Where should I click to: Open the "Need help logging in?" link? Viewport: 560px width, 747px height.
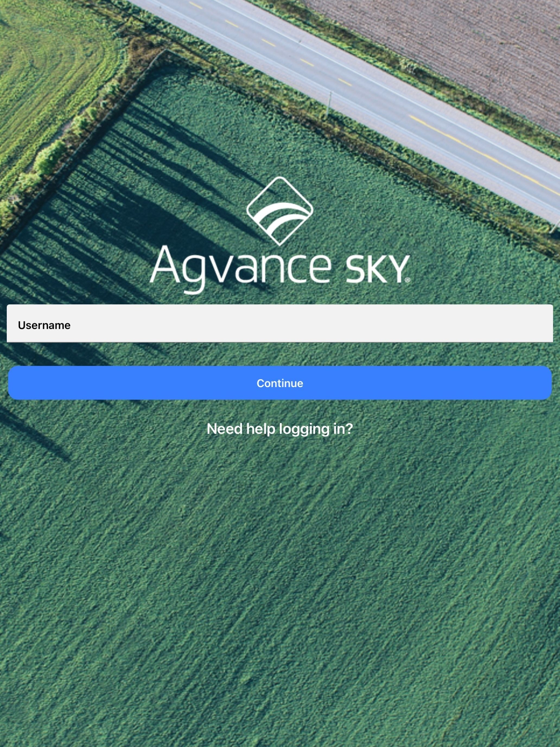[280, 429]
